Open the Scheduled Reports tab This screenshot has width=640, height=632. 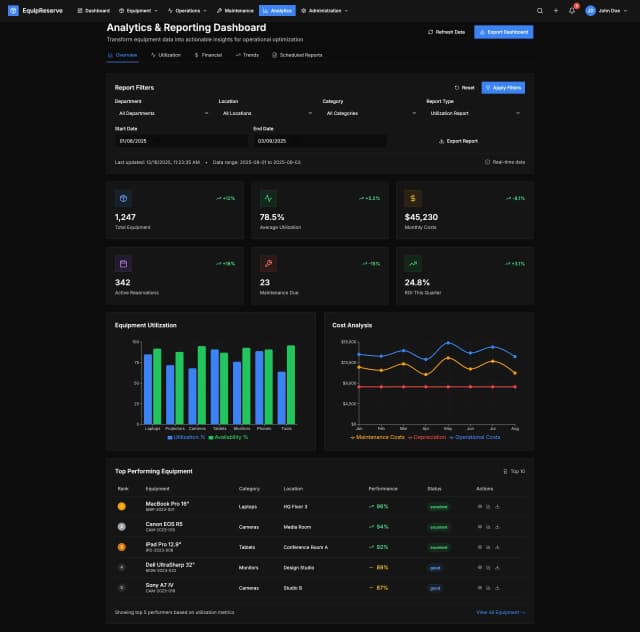click(295, 55)
